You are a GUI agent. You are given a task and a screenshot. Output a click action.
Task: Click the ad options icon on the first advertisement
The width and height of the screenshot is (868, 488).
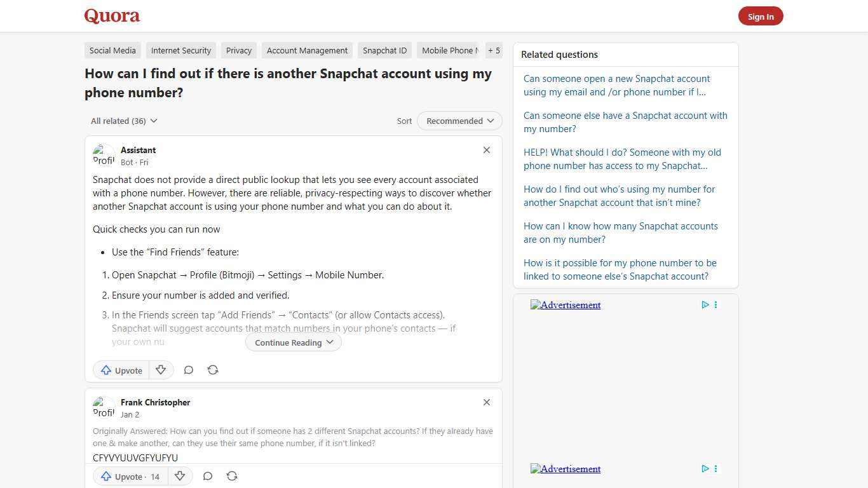click(715, 305)
